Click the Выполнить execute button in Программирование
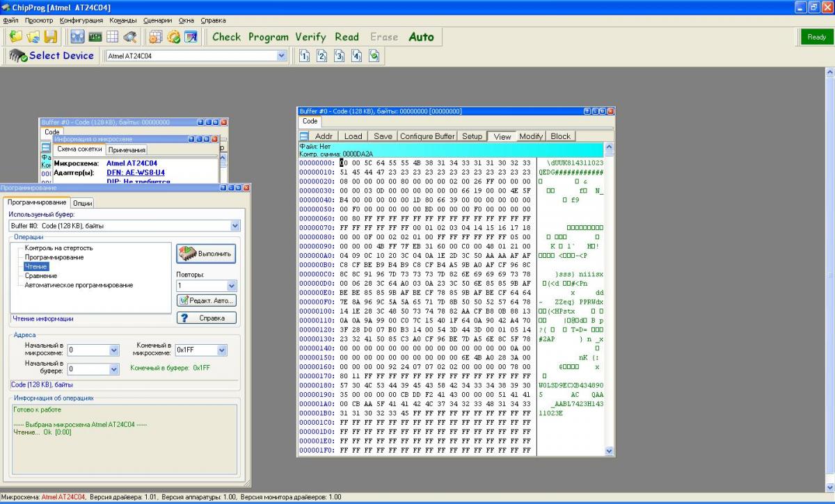The image size is (835, 504). [x=206, y=254]
